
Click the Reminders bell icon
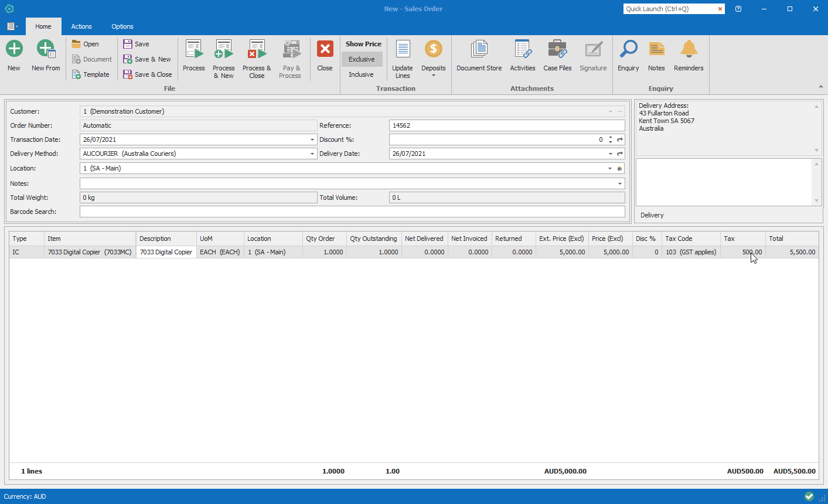click(689, 50)
